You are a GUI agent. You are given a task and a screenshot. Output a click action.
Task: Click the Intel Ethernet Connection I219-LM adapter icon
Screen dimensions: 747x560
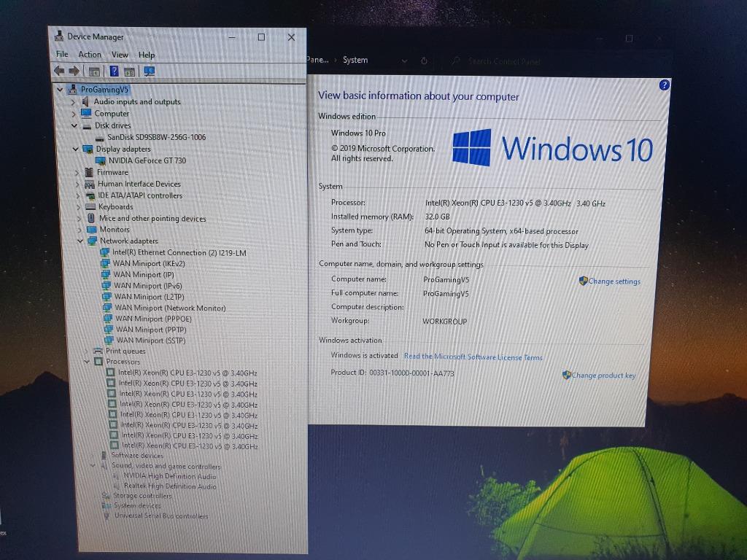click(105, 252)
